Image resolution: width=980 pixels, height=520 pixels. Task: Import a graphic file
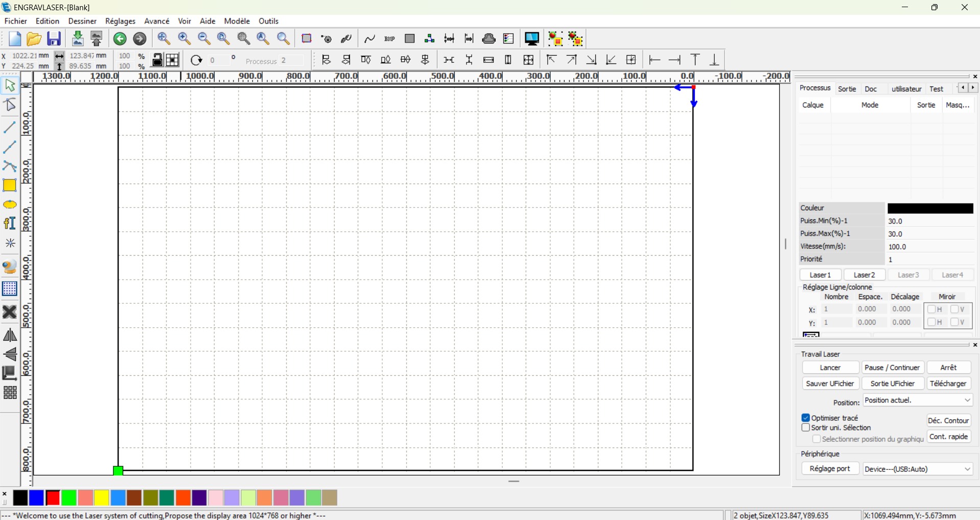[78, 39]
